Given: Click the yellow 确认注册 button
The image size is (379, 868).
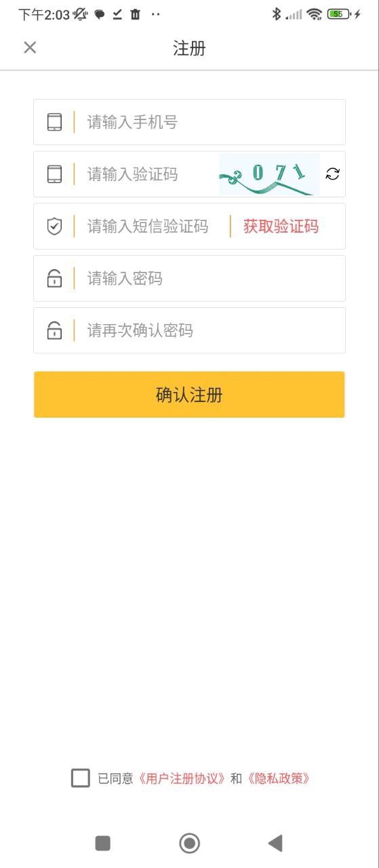Looking at the screenshot, I should click(189, 395).
